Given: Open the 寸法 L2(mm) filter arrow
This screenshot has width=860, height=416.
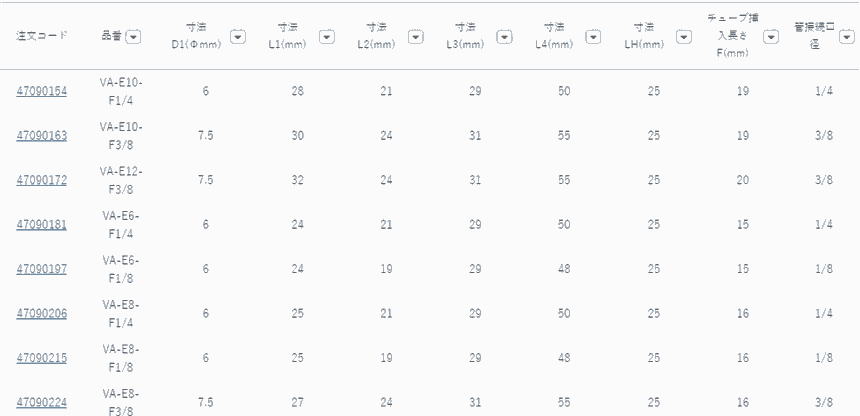Looking at the screenshot, I should coord(416,36).
